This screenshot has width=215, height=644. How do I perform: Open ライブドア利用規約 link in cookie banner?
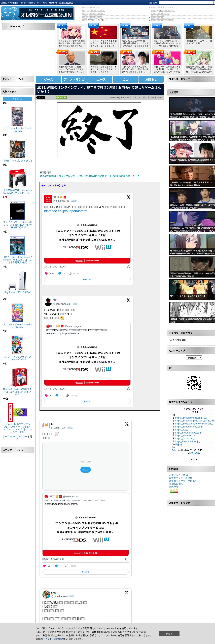tap(53, 639)
